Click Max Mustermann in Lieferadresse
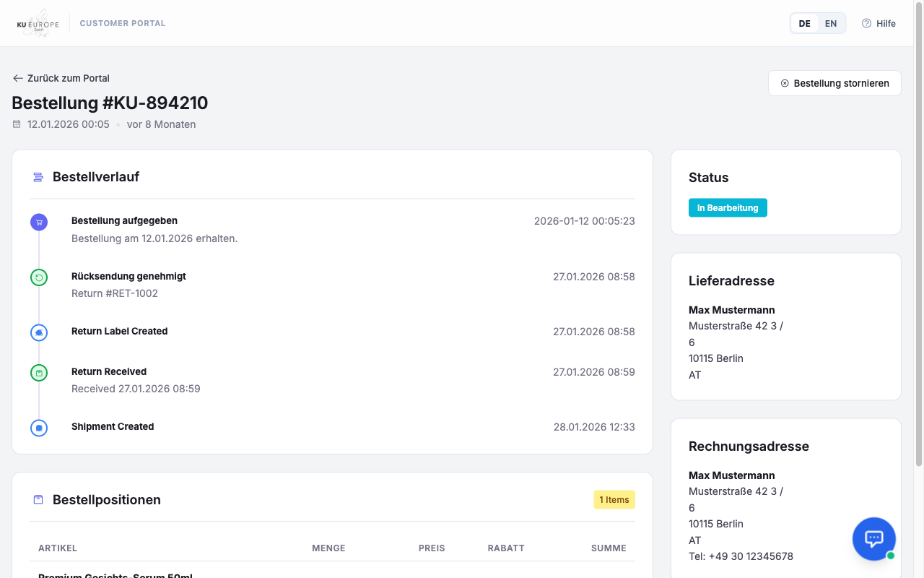Image resolution: width=924 pixels, height=578 pixels. [x=732, y=310]
